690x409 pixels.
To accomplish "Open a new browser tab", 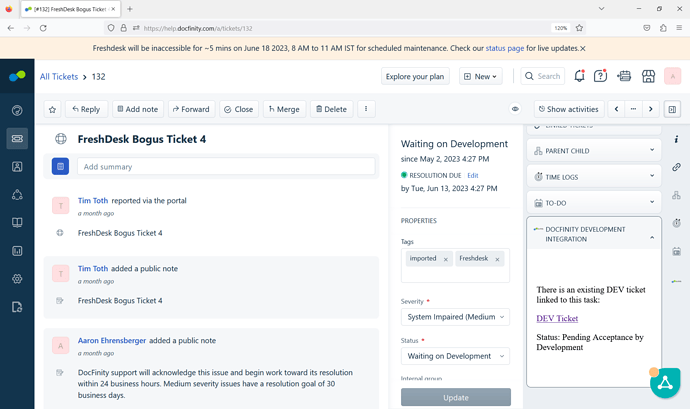I will click(129, 9).
